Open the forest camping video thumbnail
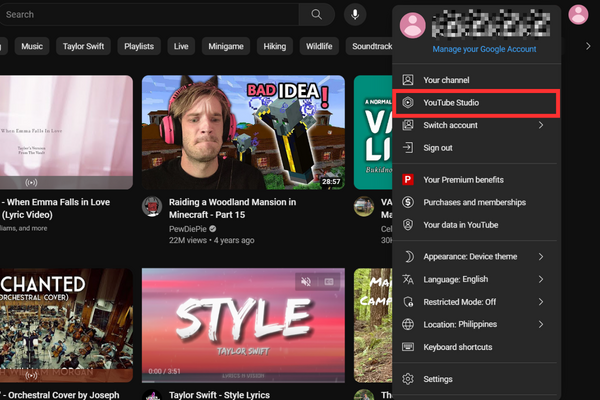Viewport: 600px width, 400px height. (373, 325)
